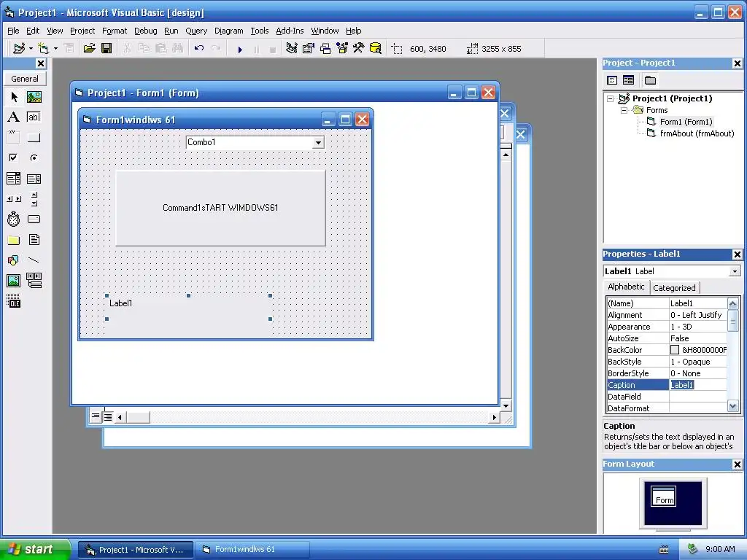Choose the OptionButton control tool
This screenshot has height=560, width=747.
pos(34,157)
